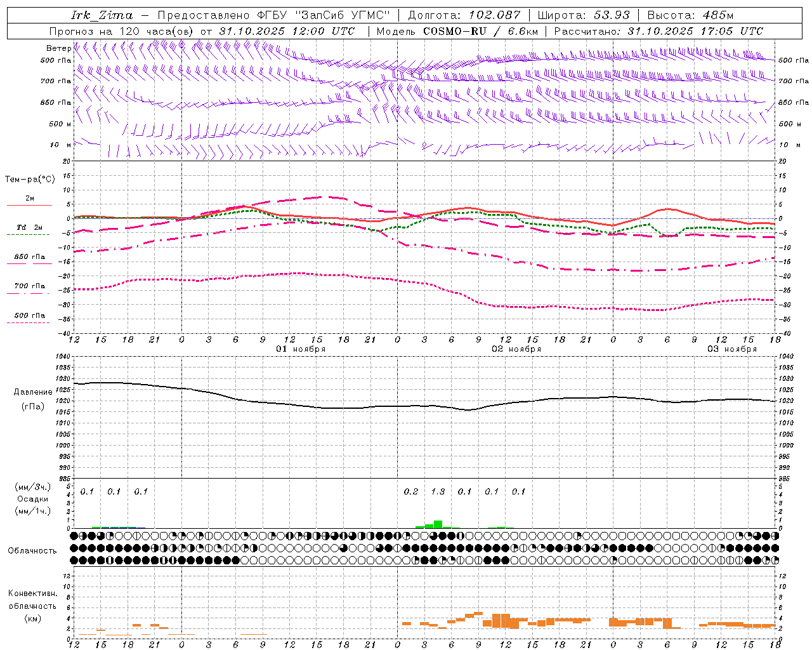
Task: Click the "1.3" precipitation amount value
Action: tap(438, 491)
